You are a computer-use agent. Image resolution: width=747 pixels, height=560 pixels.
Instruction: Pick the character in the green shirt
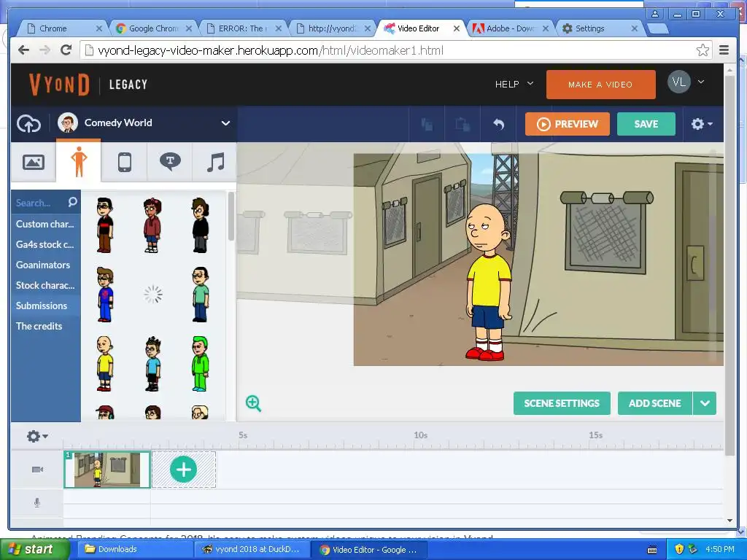coord(201,295)
